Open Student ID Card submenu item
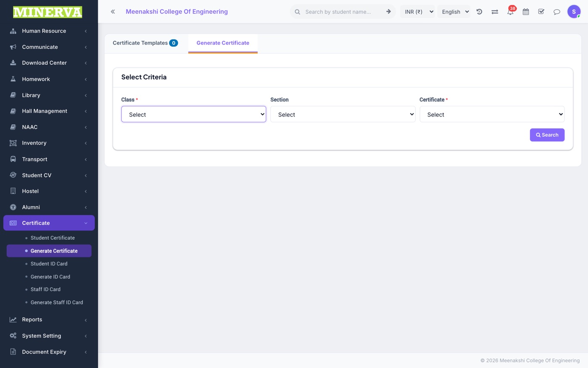 click(49, 264)
